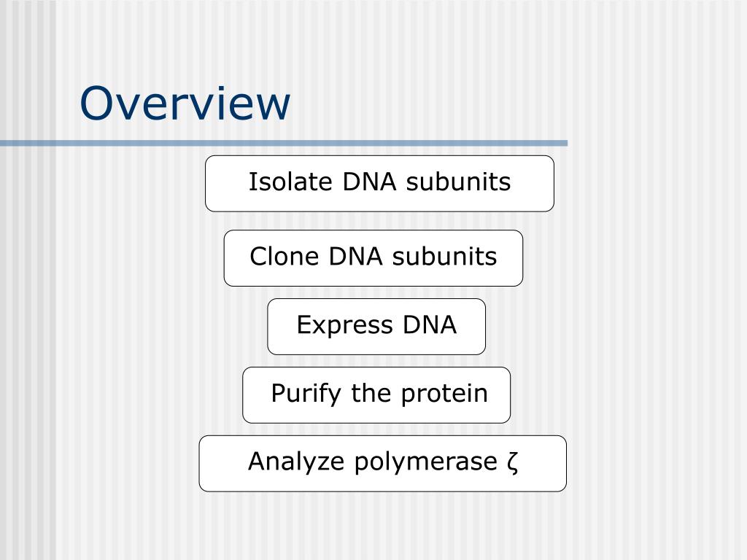Click the Analyze polymerase ζ box

pyautogui.click(x=382, y=463)
